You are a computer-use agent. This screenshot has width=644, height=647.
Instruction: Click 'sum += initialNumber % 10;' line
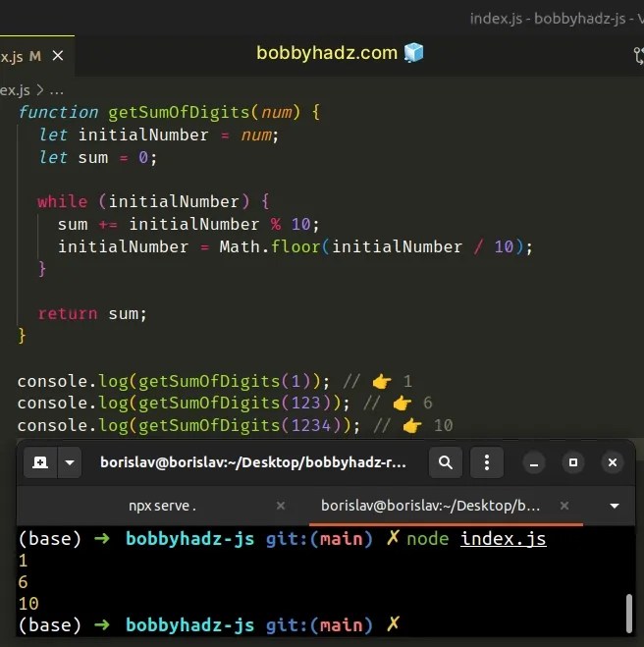(x=188, y=224)
